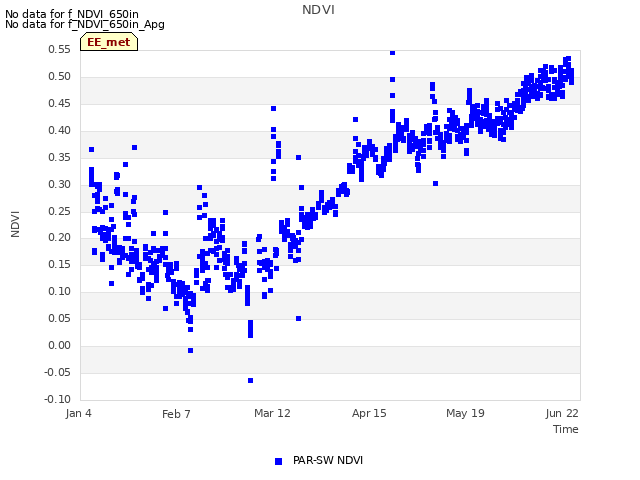Click the Apr 15 x-axis tick label
The width and height of the screenshot is (640, 480).
(369, 413)
